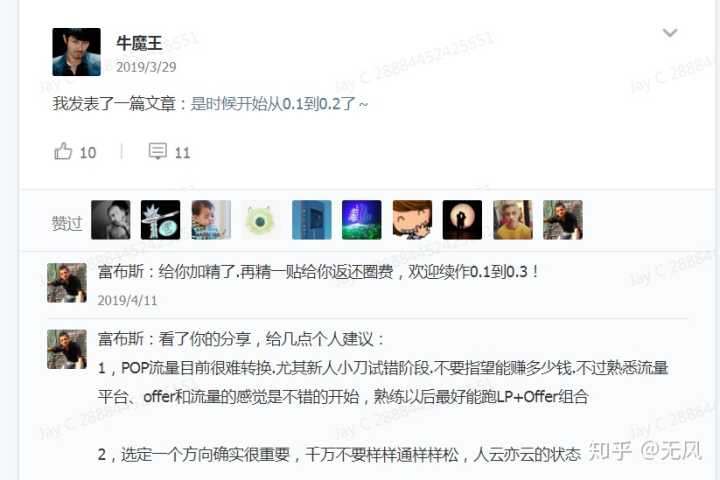Click first liker's black-and-white avatar
The height and width of the screenshot is (480, 720).
pyautogui.click(x=111, y=220)
